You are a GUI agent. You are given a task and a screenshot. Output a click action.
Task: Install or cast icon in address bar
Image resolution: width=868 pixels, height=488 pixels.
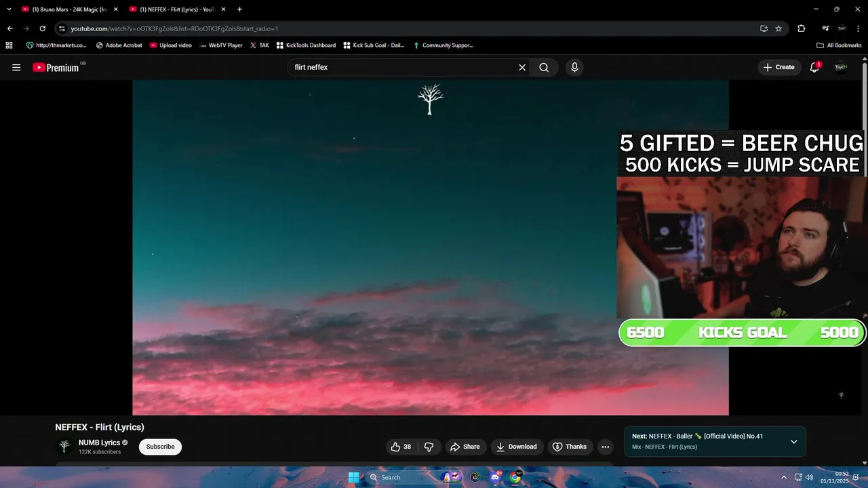764,28
